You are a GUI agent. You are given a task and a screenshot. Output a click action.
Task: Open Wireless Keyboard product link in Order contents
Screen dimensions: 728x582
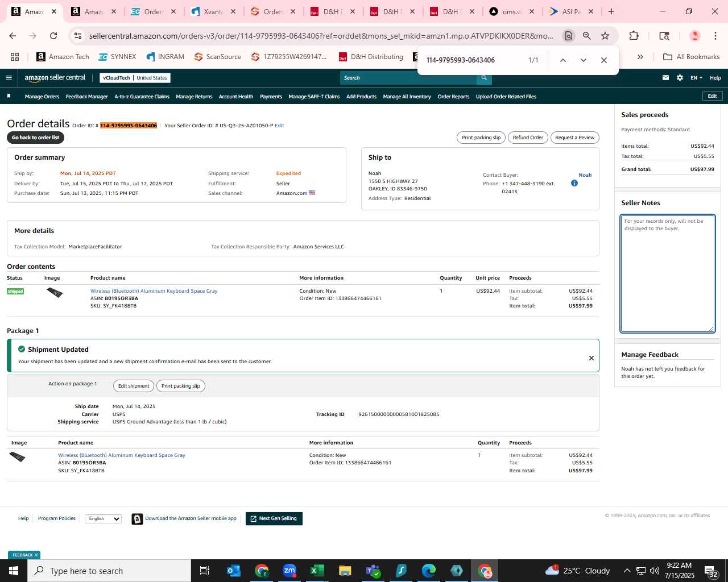(154, 291)
